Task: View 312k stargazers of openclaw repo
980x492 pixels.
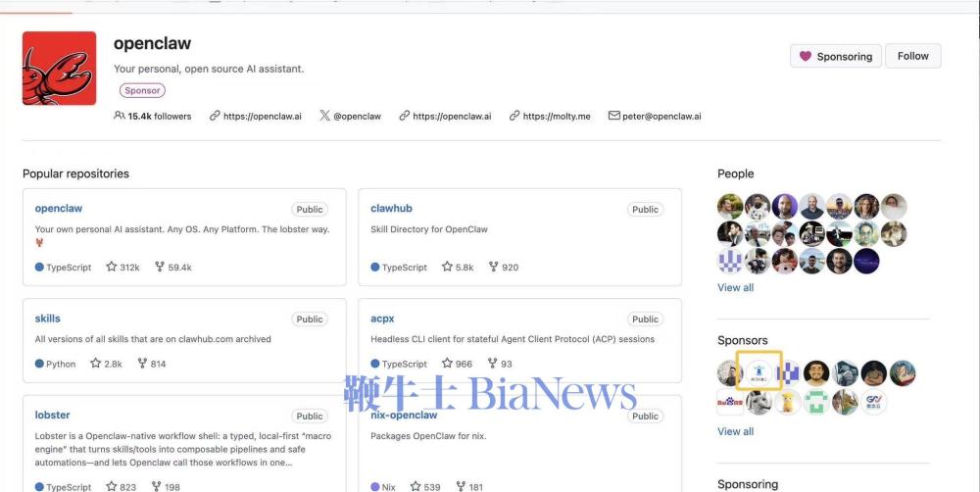Action: click(x=123, y=267)
